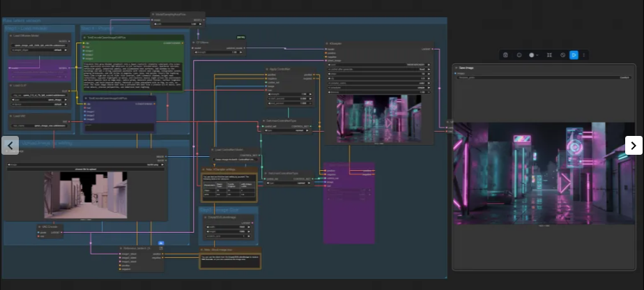644x290 pixels.
Task: Click the blue Run (play) toolbar button
Action: (x=574, y=54)
